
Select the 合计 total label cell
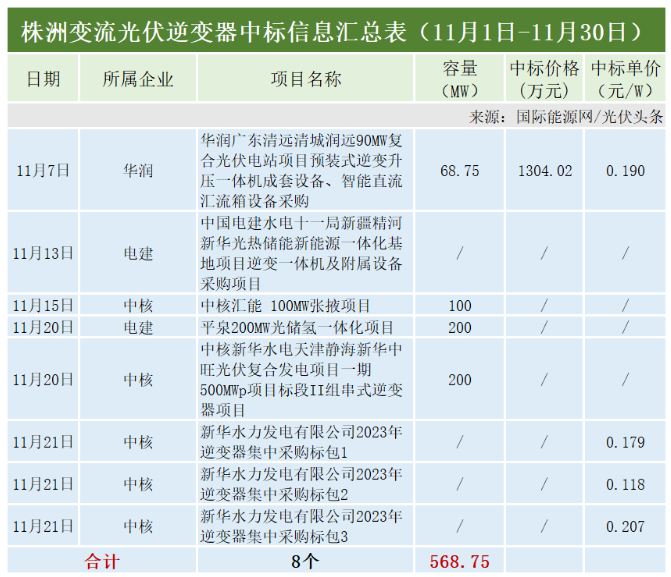pos(101,561)
